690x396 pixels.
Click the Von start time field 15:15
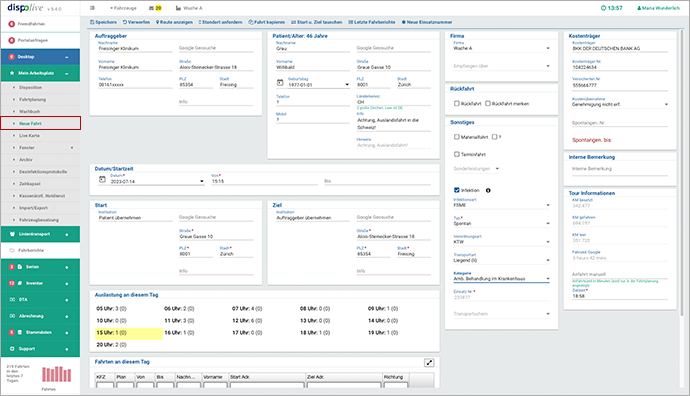click(264, 181)
